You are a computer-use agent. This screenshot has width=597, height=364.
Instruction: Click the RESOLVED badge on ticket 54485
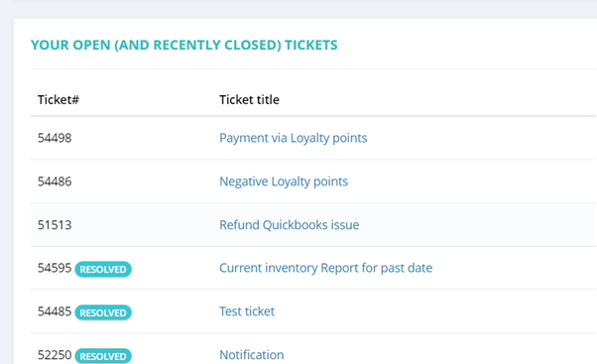[103, 312]
